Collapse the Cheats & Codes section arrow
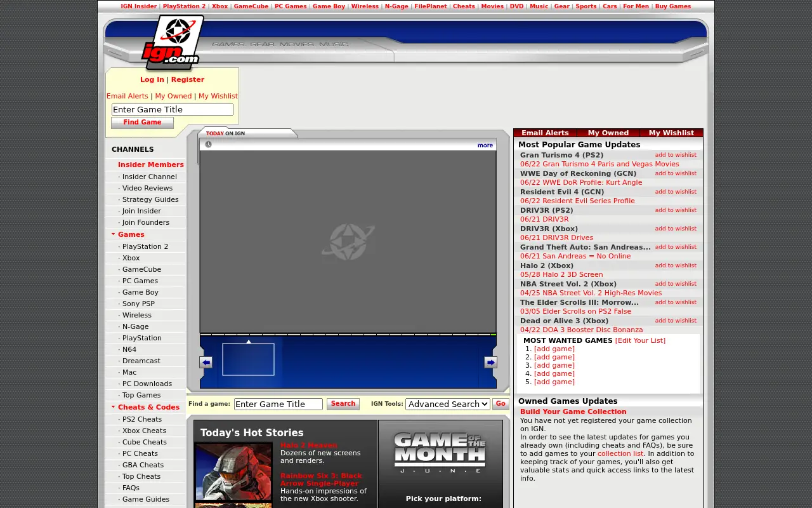 pyautogui.click(x=113, y=407)
